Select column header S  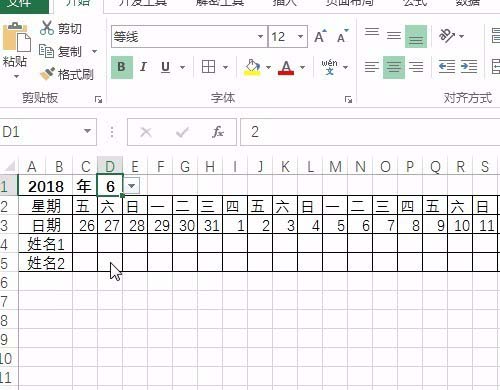(x=485, y=166)
